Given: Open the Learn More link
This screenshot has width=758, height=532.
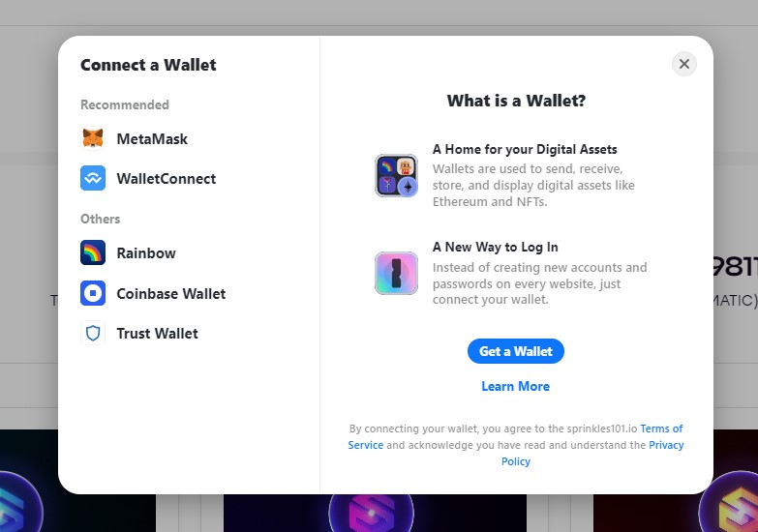Looking at the screenshot, I should click(x=515, y=386).
